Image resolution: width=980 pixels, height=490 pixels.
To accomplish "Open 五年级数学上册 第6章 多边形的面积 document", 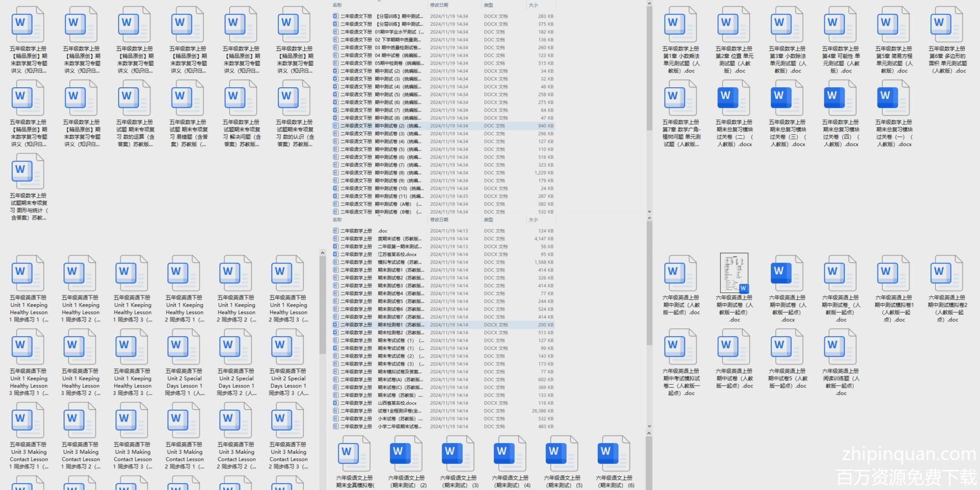I will tap(947, 25).
